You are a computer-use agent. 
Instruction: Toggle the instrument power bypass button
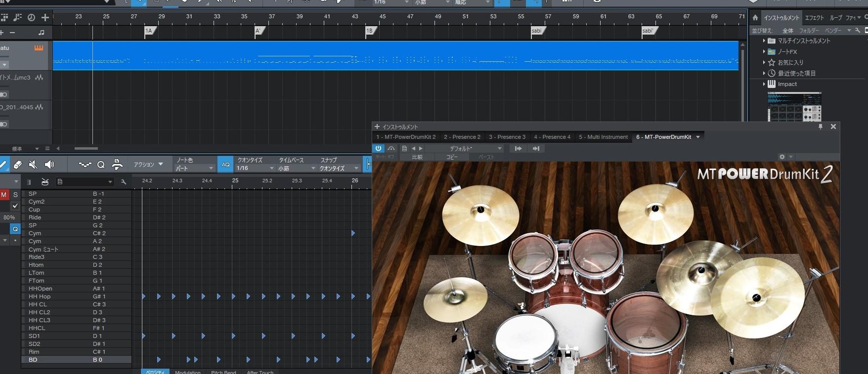click(x=378, y=148)
